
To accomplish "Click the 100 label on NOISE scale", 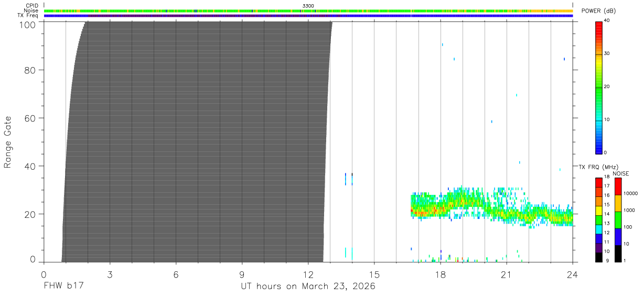I will coord(628,227).
